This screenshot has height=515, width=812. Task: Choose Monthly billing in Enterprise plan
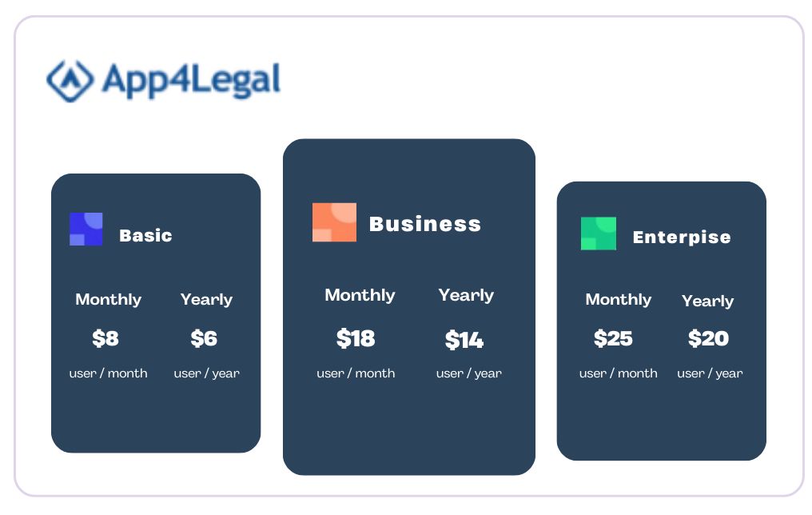pos(619,299)
